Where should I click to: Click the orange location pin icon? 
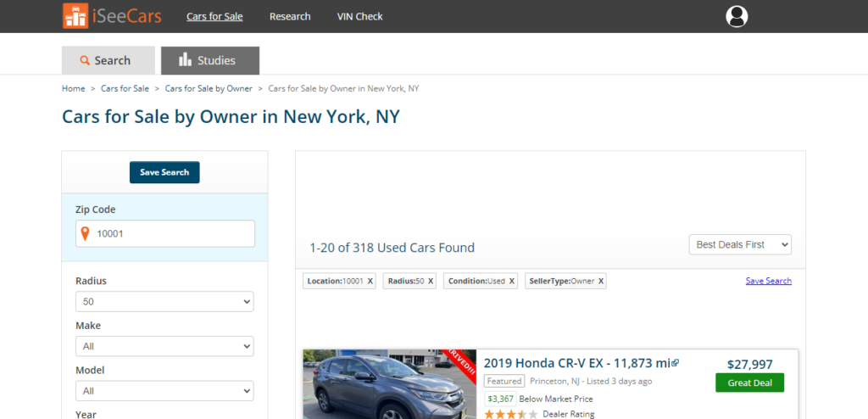pos(85,233)
